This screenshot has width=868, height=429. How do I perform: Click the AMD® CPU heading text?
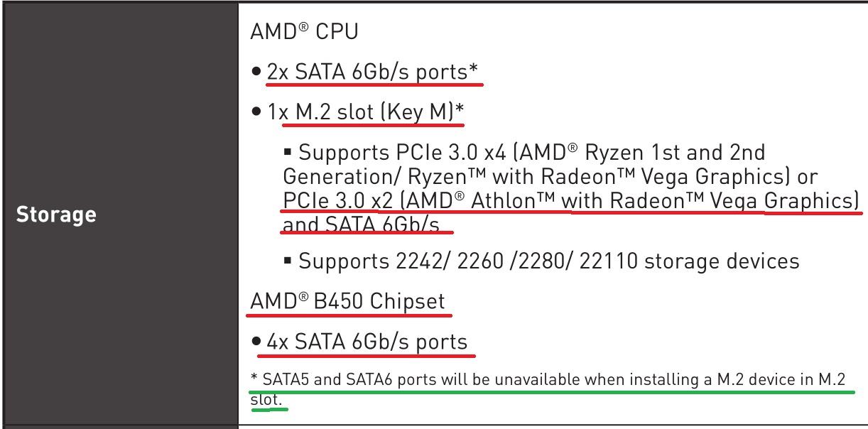305,32
